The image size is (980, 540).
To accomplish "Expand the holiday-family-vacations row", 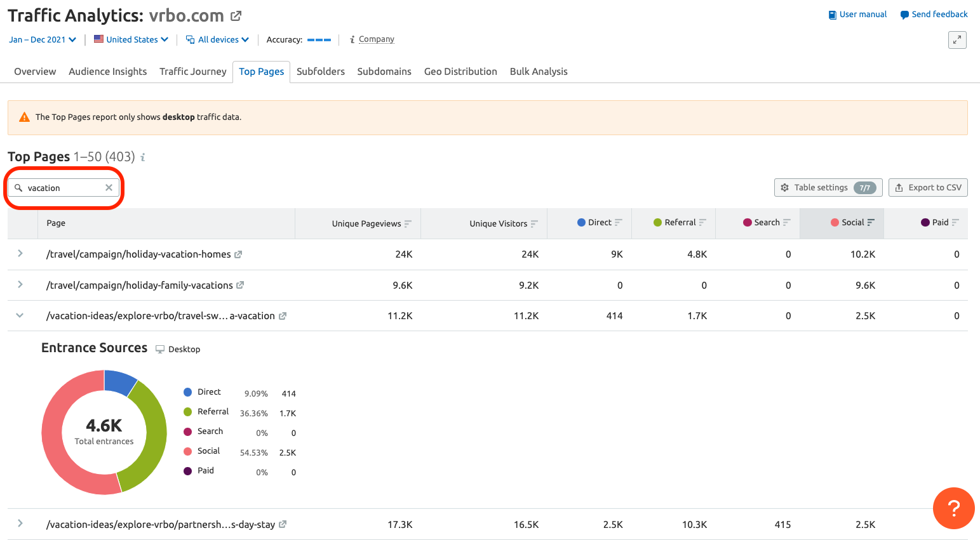I will (20, 284).
